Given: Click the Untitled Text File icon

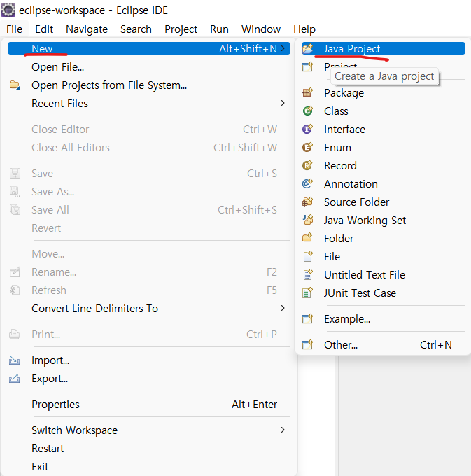Looking at the screenshot, I should coord(307,274).
